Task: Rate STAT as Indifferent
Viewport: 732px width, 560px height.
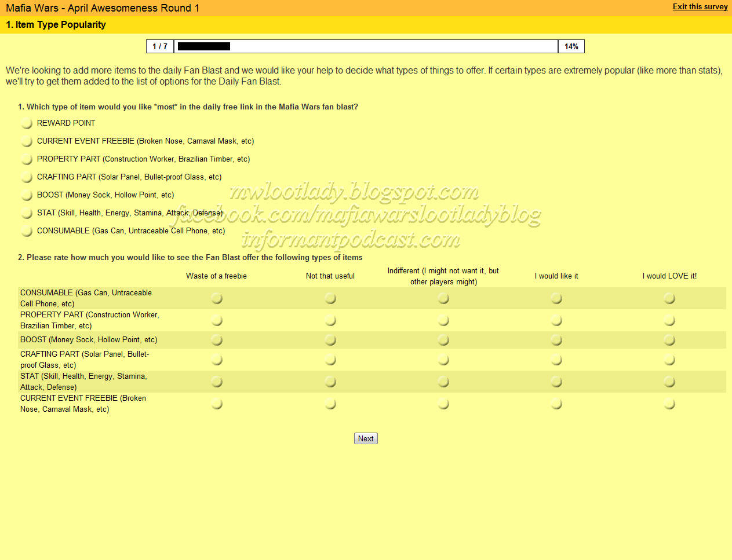Action: pos(443,382)
